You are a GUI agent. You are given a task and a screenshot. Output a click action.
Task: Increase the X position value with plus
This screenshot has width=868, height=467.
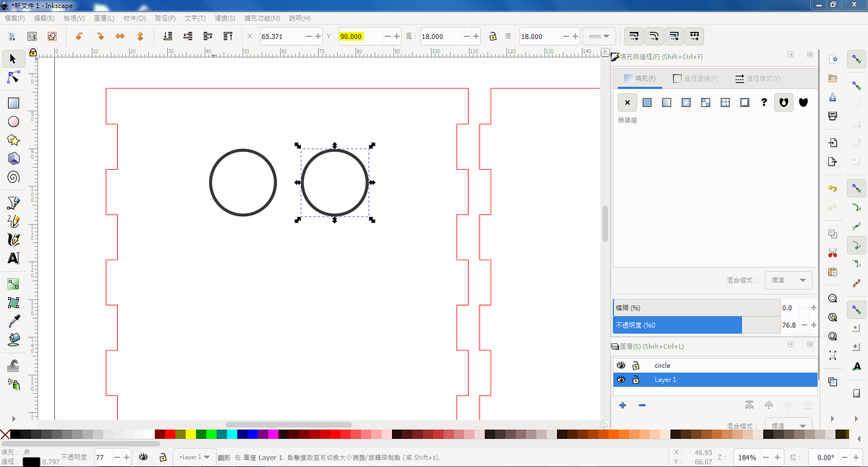coord(318,36)
